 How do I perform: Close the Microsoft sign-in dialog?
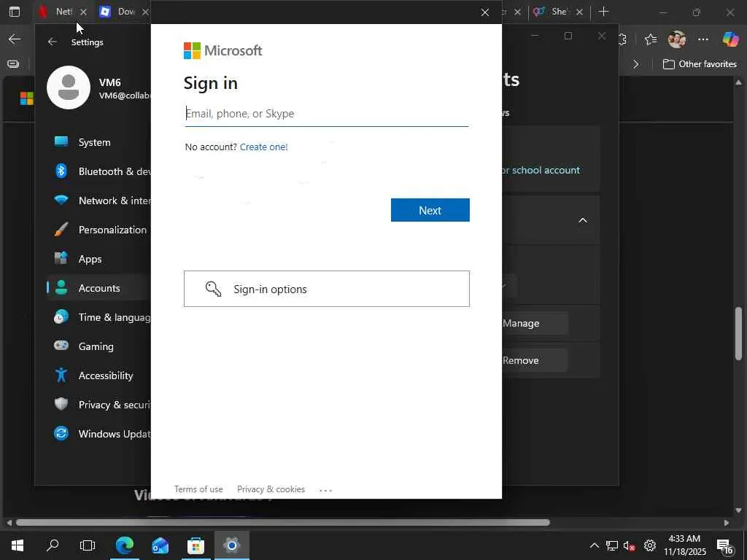(485, 12)
